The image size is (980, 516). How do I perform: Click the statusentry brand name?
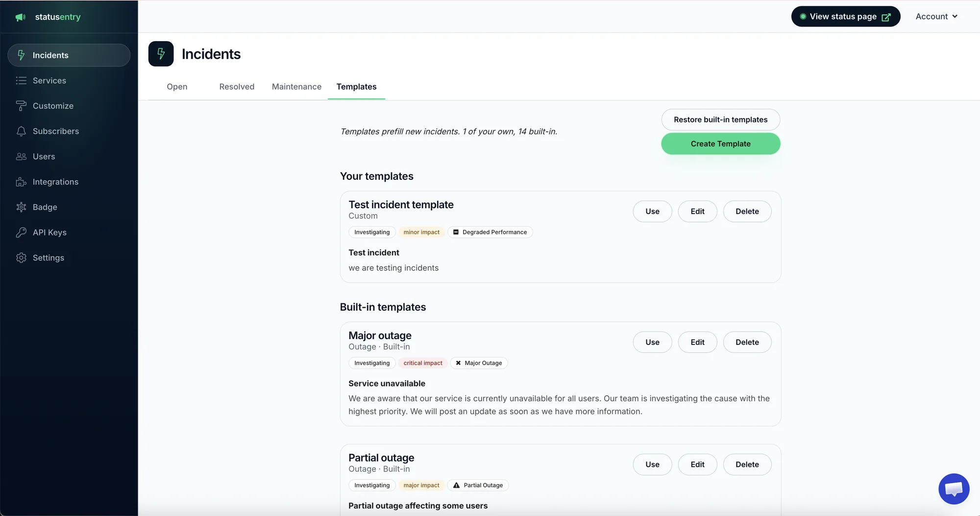(58, 17)
